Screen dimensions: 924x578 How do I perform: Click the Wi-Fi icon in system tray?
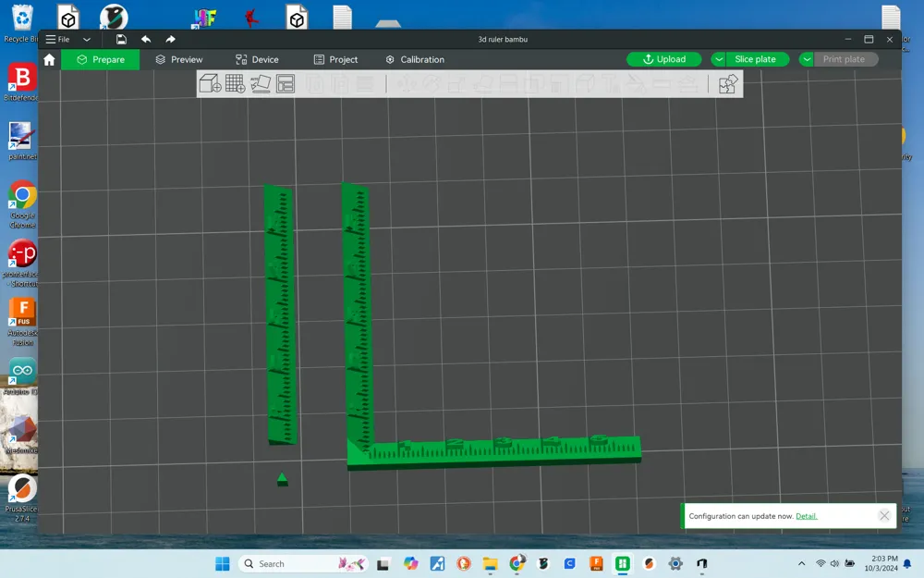(x=821, y=564)
